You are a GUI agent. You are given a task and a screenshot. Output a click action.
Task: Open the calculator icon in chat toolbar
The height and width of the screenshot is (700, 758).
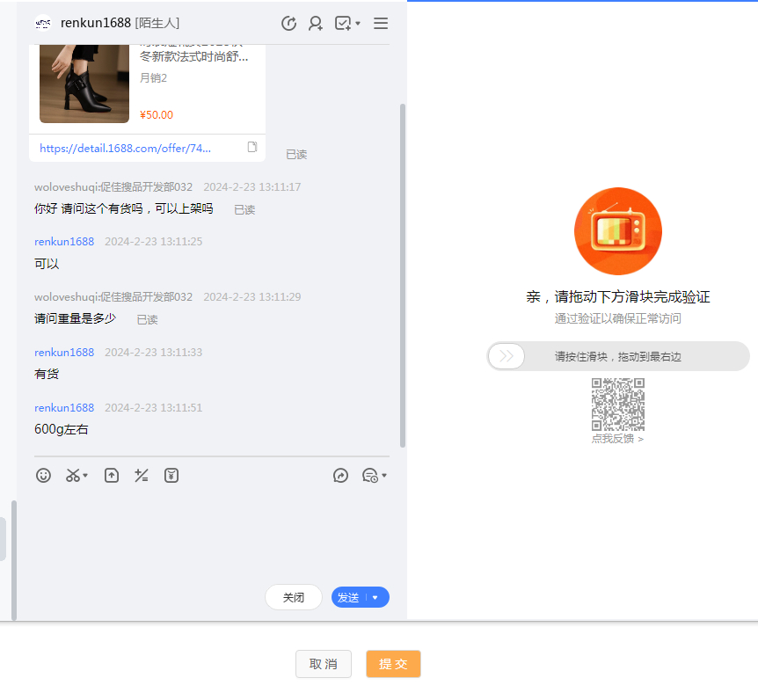click(141, 476)
